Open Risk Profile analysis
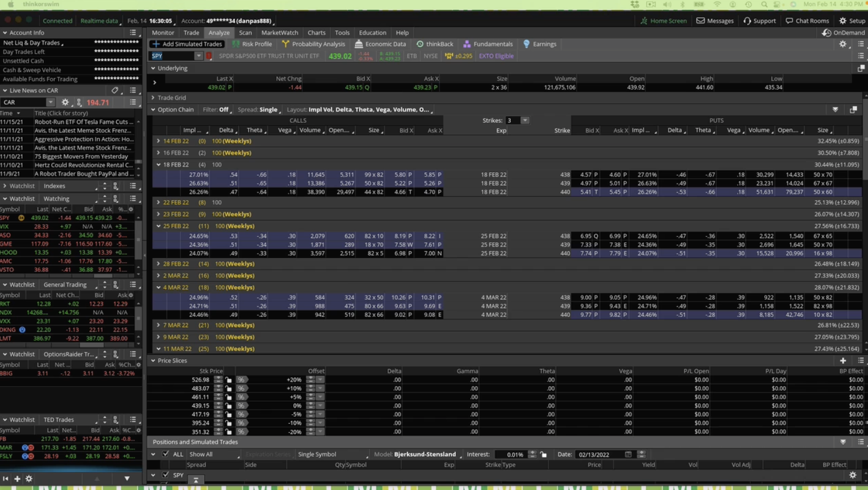This screenshot has width=868, height=490. click(x=252, y=44)
